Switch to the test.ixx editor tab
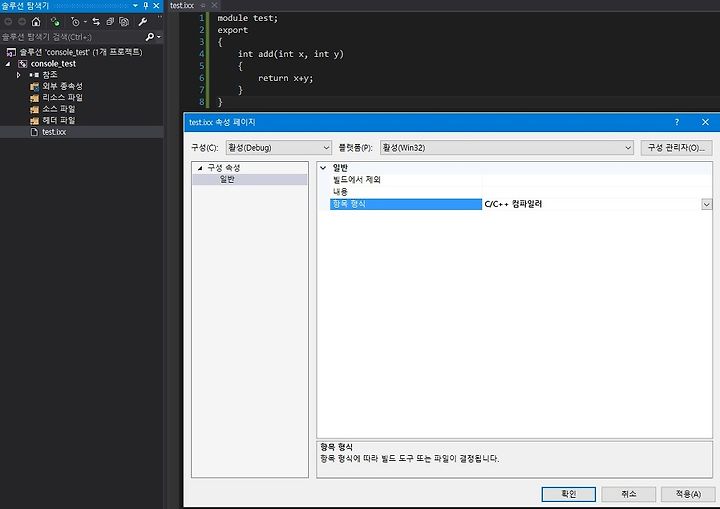 [x=182, y=6]
